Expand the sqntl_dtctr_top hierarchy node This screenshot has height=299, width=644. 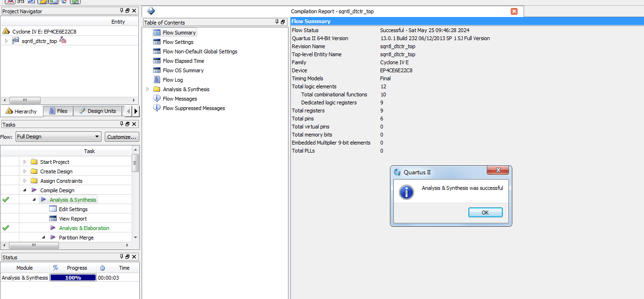coord(6,41)
